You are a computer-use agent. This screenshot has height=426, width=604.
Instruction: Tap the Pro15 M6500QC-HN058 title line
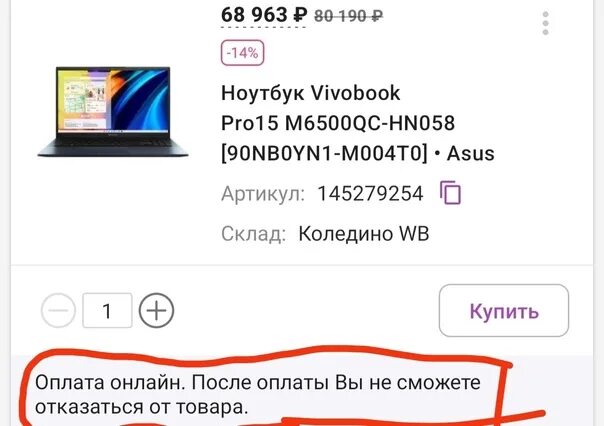[338, 123]
